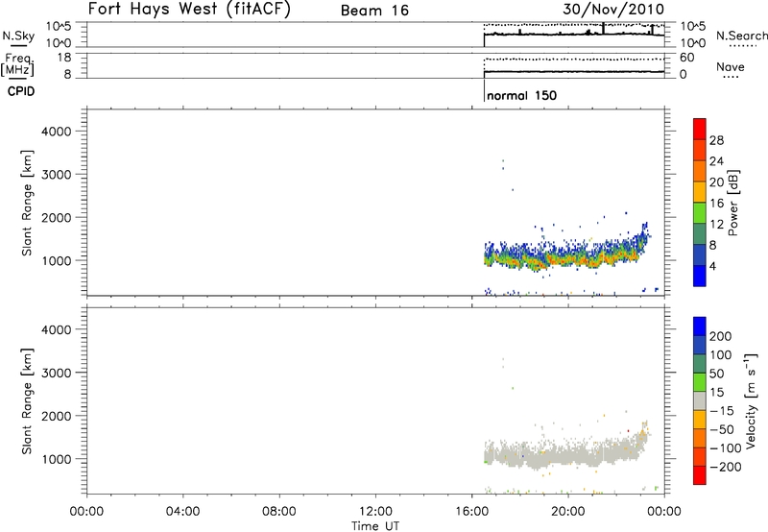Click the '200' velocity scale value

721,336
